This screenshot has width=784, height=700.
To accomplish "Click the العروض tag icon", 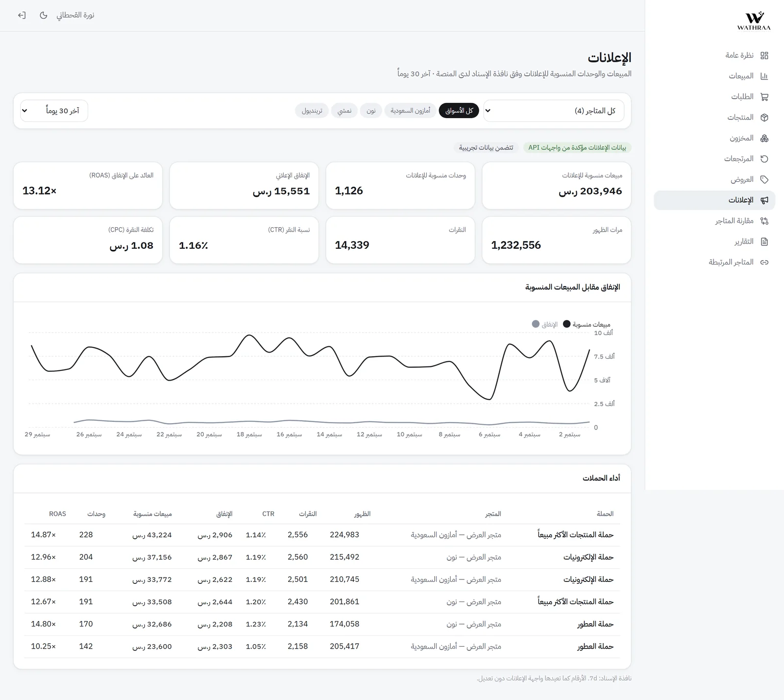I will pos(764,179).
